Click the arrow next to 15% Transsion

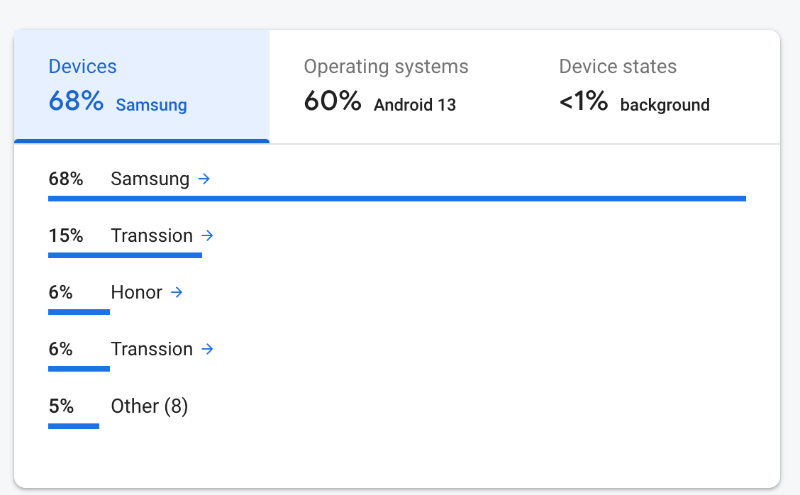pyautogui.click(x=208, y=236)
